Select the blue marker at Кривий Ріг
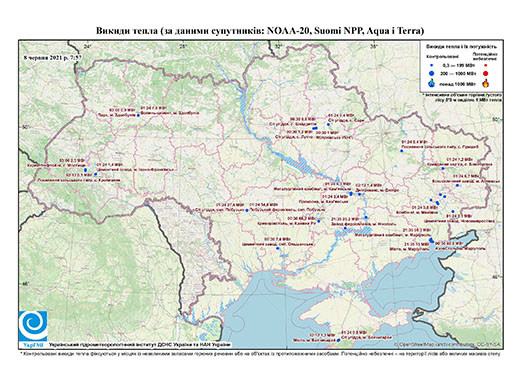This screenshot has height=368, width=520. [319, 221]
